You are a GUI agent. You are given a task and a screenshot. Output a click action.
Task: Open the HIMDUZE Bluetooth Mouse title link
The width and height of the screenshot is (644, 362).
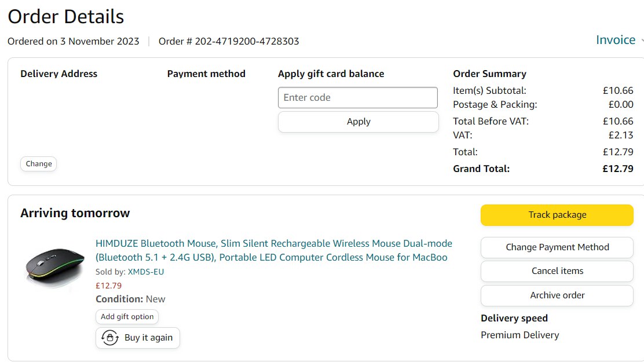tap(273, 250)
